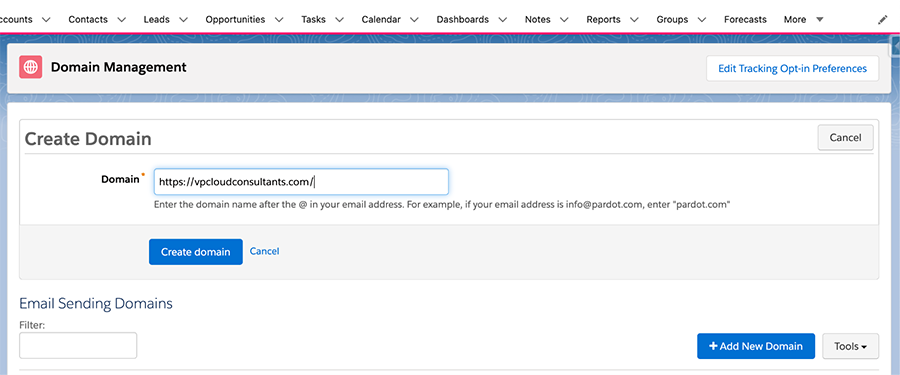Click the Email Sending Domains Filter field
The width and height of the screenshot is (900, 375).
coord(78,345)
